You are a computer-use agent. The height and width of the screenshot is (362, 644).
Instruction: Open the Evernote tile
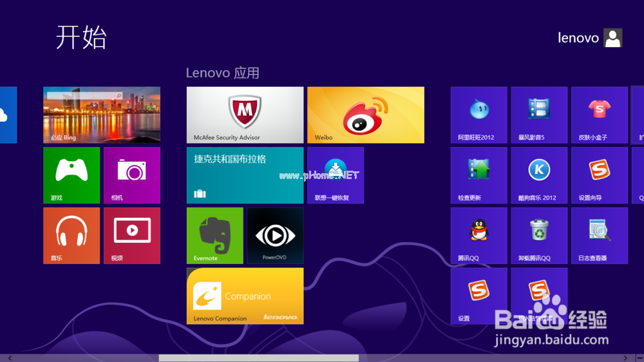[x=215, y=236]
